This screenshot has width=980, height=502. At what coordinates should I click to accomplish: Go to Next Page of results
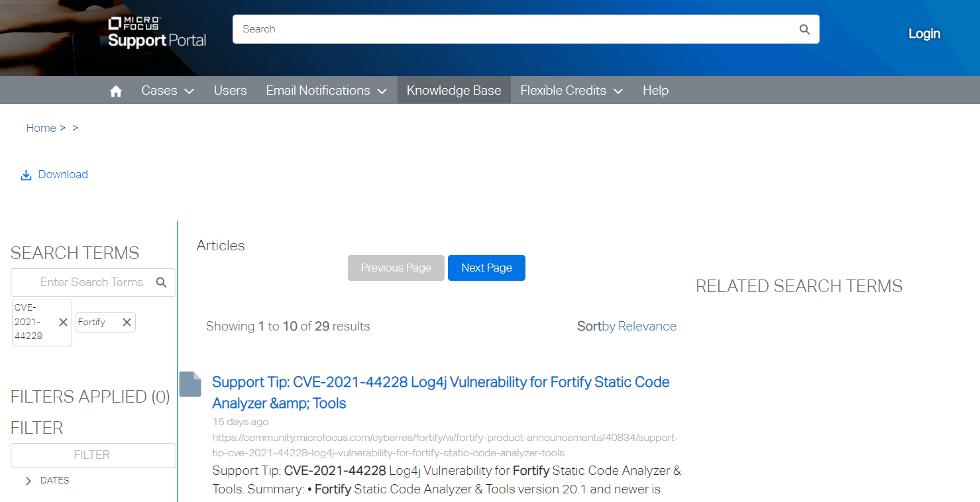[x=486, y=268]
